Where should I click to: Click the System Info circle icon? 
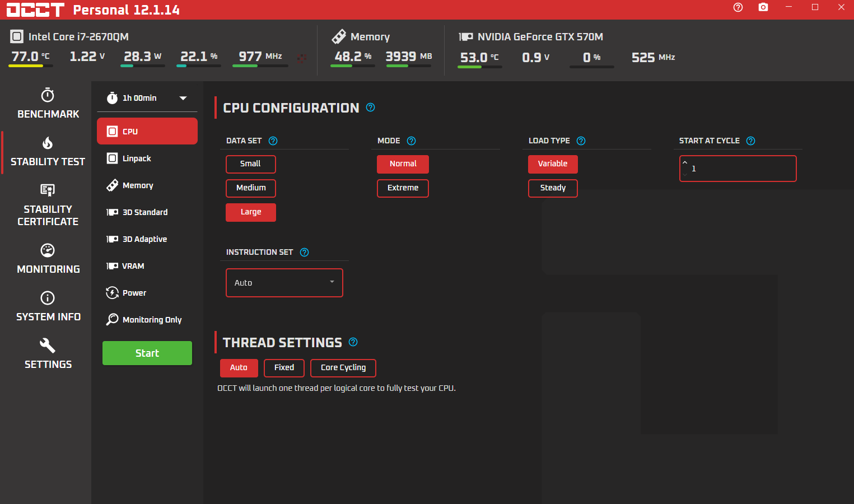(x=48, y=297)
